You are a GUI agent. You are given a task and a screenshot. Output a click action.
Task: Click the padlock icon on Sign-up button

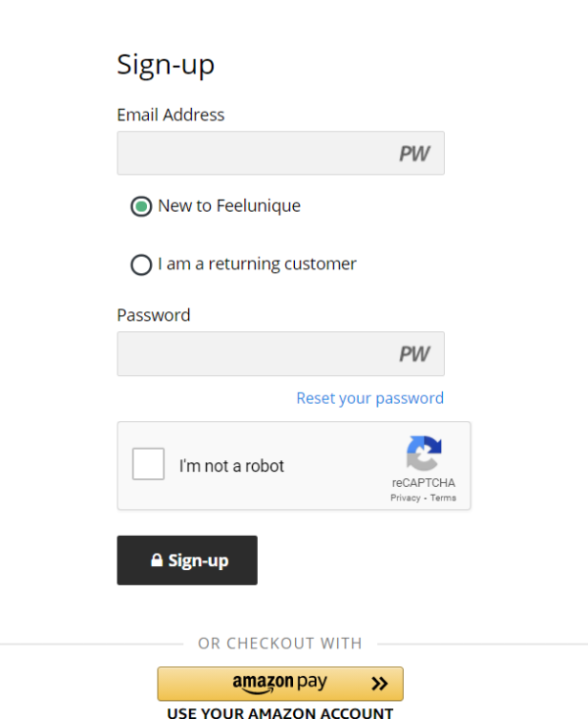click(x=156, y=561)
